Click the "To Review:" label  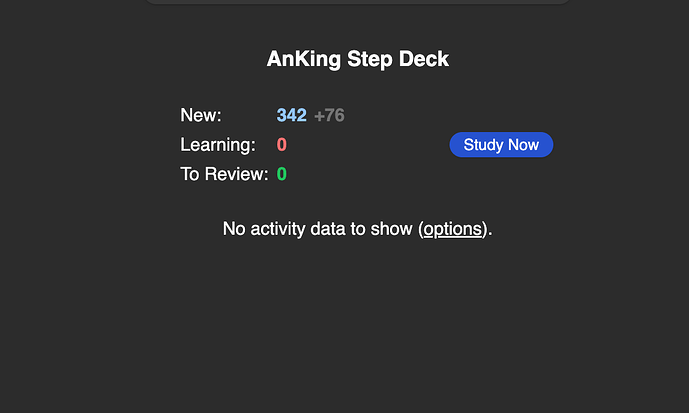pos(224,174)
